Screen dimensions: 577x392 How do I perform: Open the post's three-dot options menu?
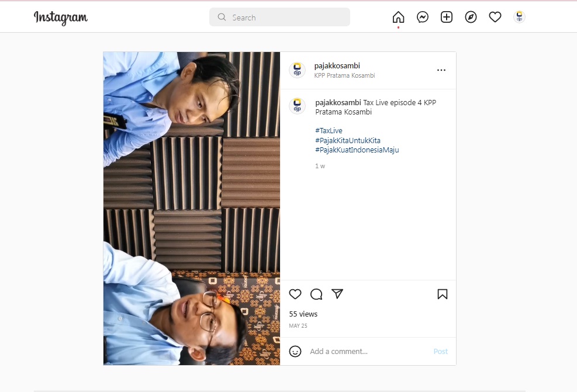point(441,70)
